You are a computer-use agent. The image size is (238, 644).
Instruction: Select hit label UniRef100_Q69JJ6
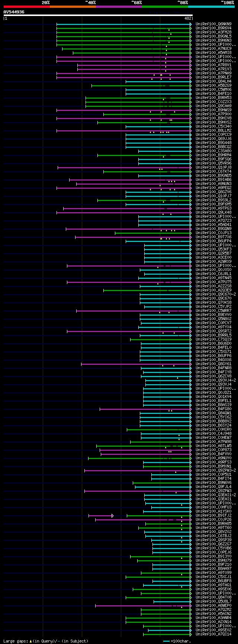click(x=213, y=138)
